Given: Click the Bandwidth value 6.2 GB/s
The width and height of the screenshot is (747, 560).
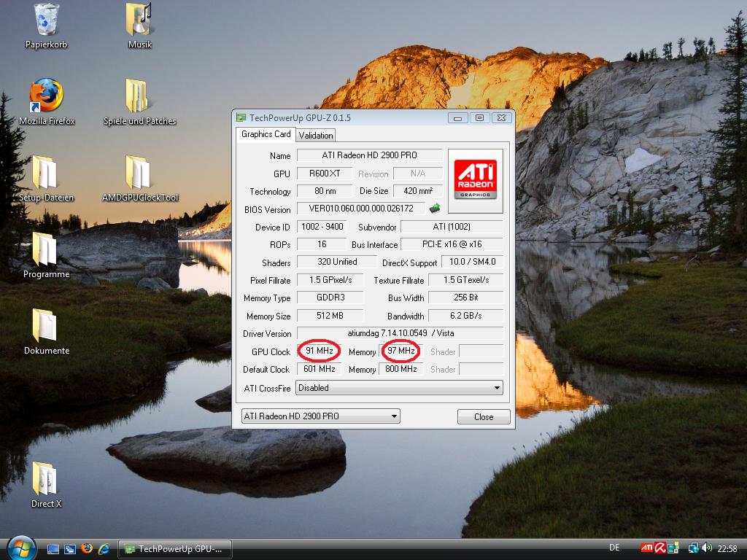Looking at the screenshot, I should pyautogui.click(x=466, y=316).
